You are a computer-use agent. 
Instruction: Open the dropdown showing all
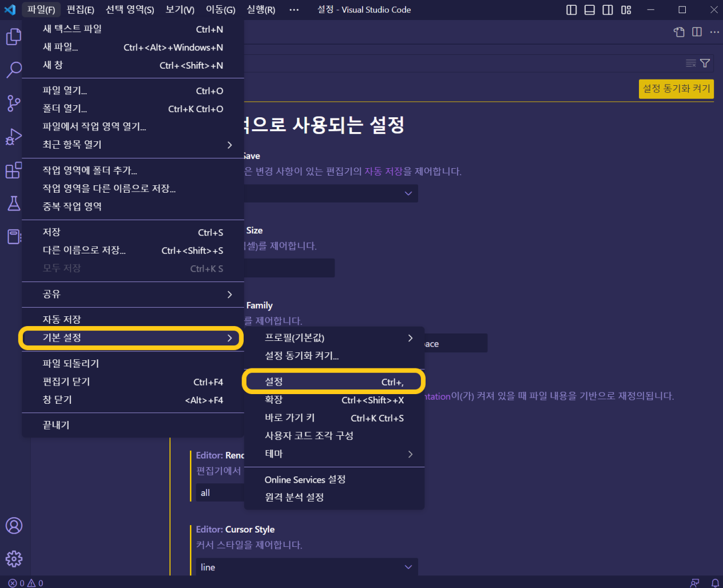220,492
